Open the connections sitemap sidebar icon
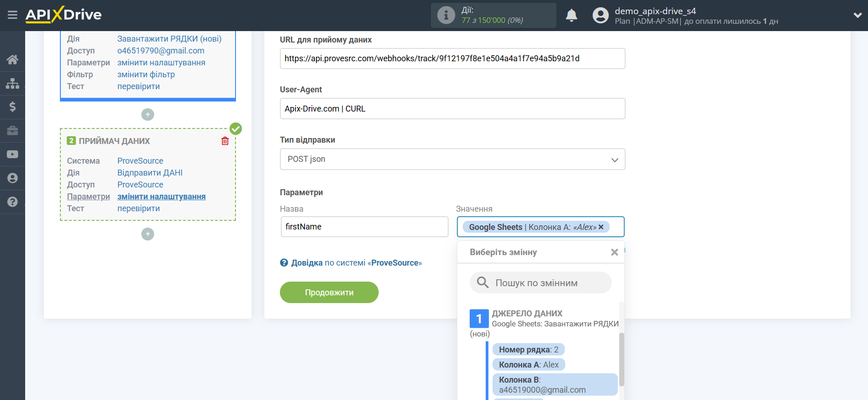 coord(12,83)
